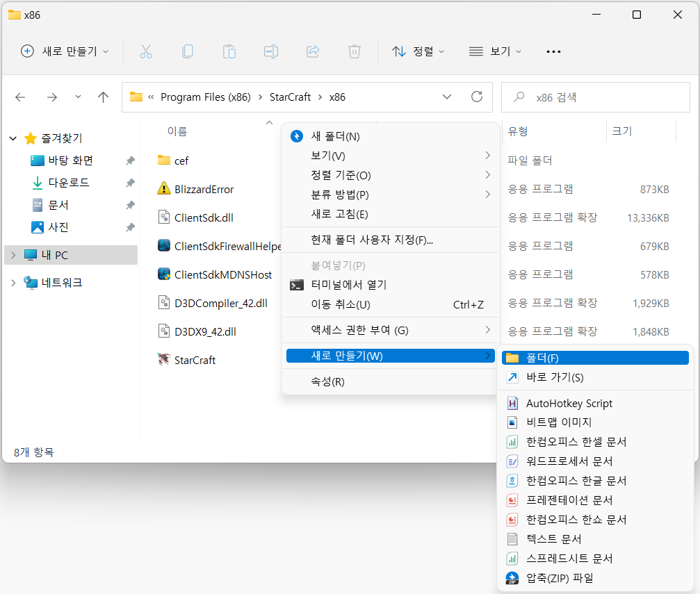Open recent locations dropdown chevron
The image size is (700, 594).
[78, 97]
